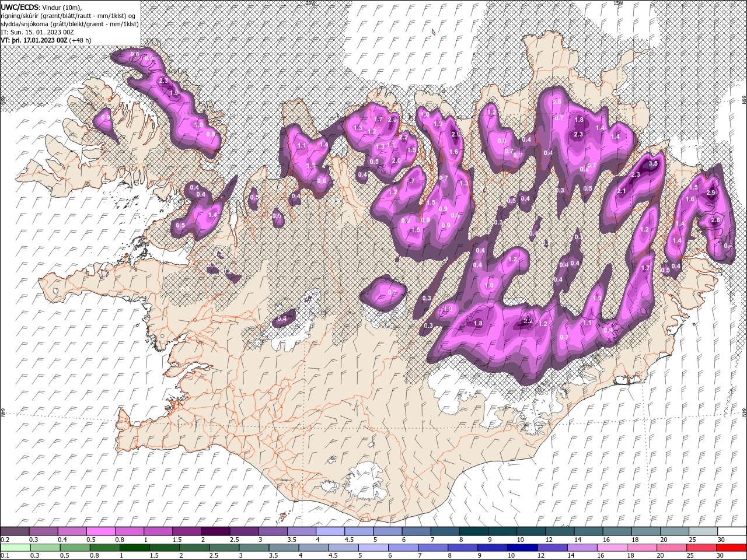Click the 15W longitude label
The image size is (747, 560).
(618, 3)
